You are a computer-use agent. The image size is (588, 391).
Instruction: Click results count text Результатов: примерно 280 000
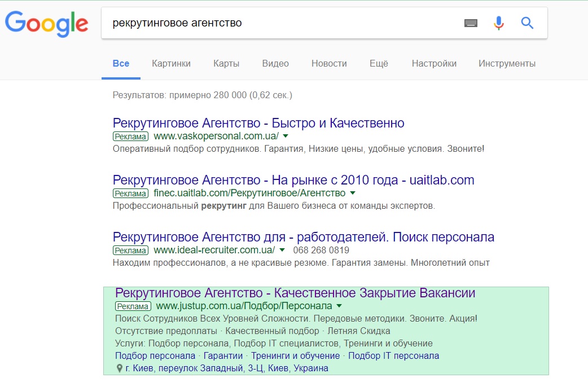[203, 95]
